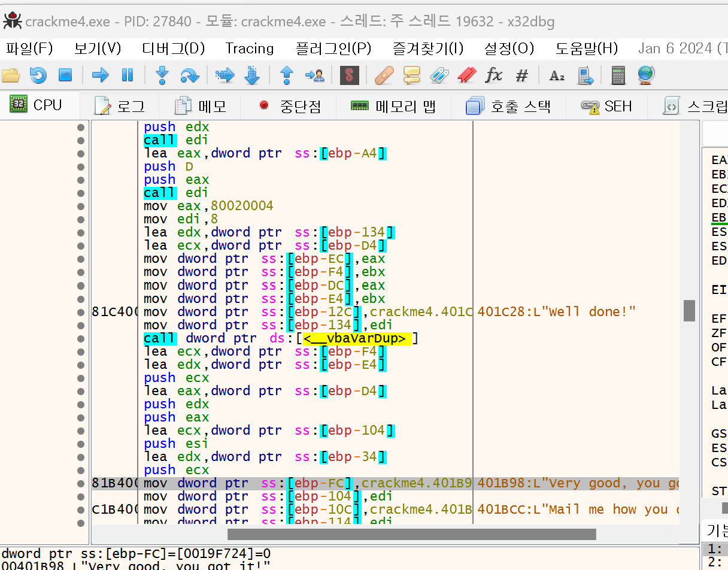The height and width of the screenshot is (570, 728).
Task: Open the 즐겨찾기(I) menu
Action: pyautogui.click(x=428, y=48)
